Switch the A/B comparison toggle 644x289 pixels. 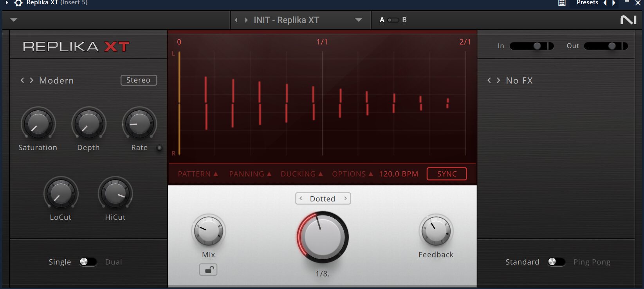(393, 20)
